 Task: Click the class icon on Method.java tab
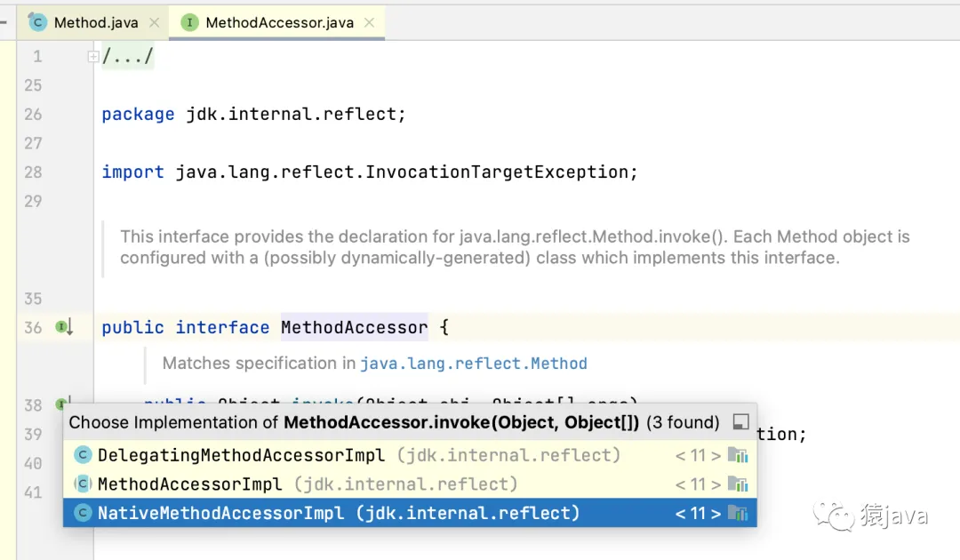pos(37,23)
